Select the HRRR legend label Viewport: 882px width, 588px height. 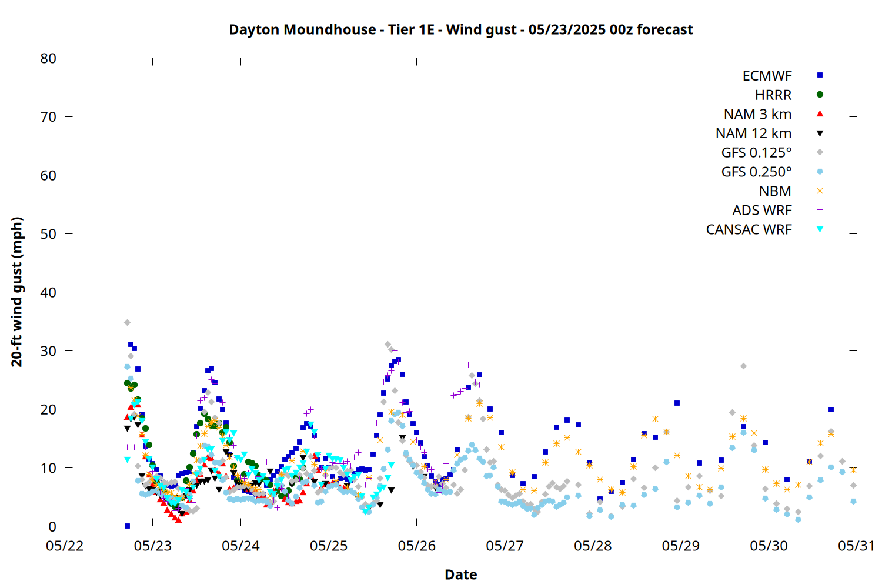pyautogui.click(x=773, y=95)
